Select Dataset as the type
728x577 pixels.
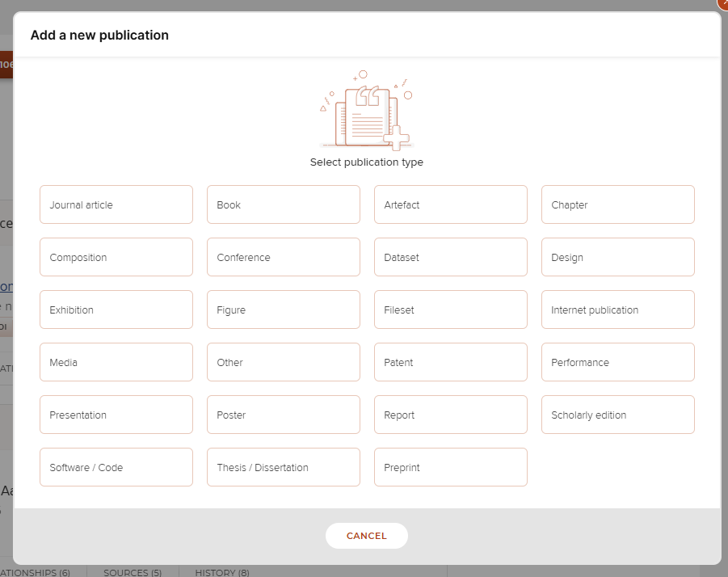[450, 257]
